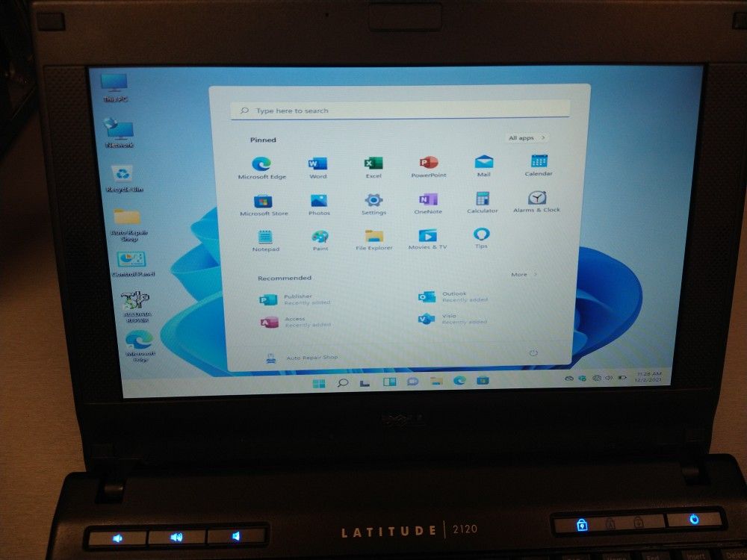747x560 pixels.
Task: Click the volume speaker tray icon
Action: [x=609, y=378]
